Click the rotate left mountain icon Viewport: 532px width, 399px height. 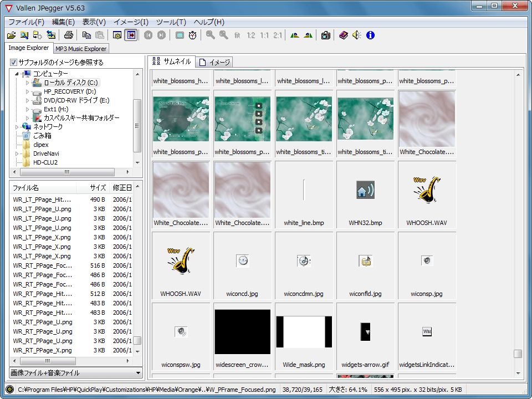tap(294, 35)
